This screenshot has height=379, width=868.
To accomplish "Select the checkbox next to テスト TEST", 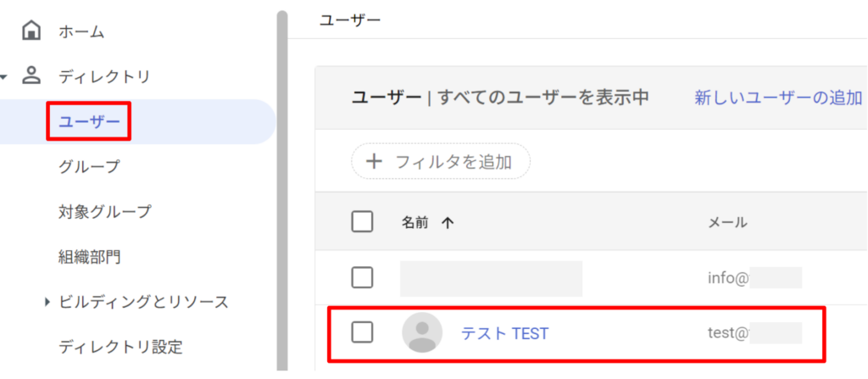I will tap(362, 332).
